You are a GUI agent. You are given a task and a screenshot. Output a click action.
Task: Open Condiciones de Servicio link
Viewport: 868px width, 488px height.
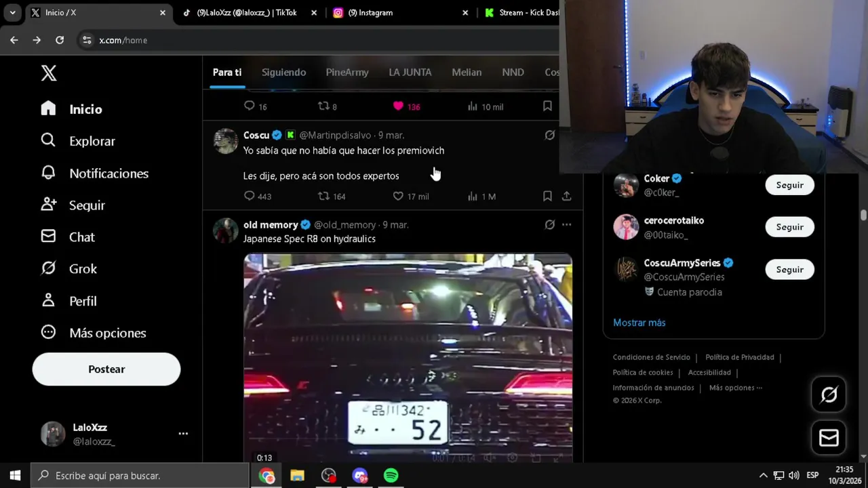652,357
